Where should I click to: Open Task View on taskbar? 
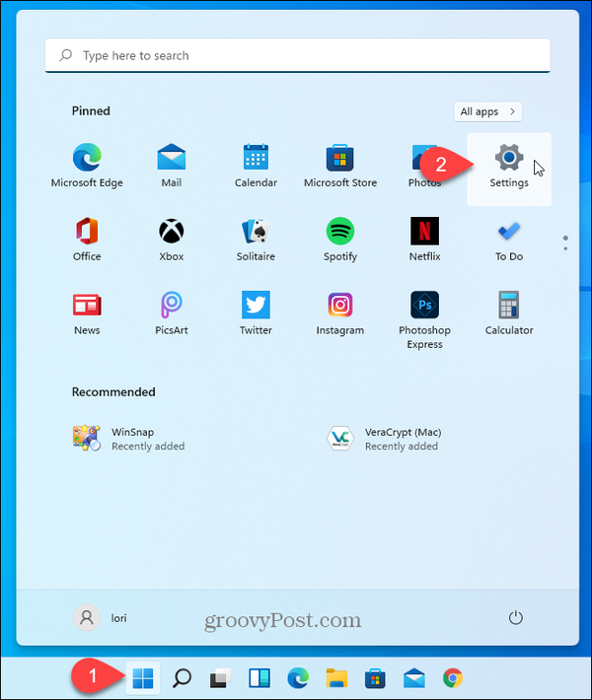pyautogui.click(x=220, y=678)
